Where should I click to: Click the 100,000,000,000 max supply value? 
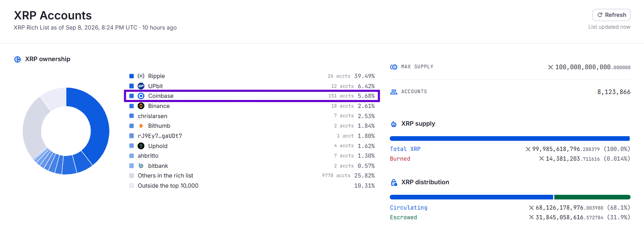point(589,67)
